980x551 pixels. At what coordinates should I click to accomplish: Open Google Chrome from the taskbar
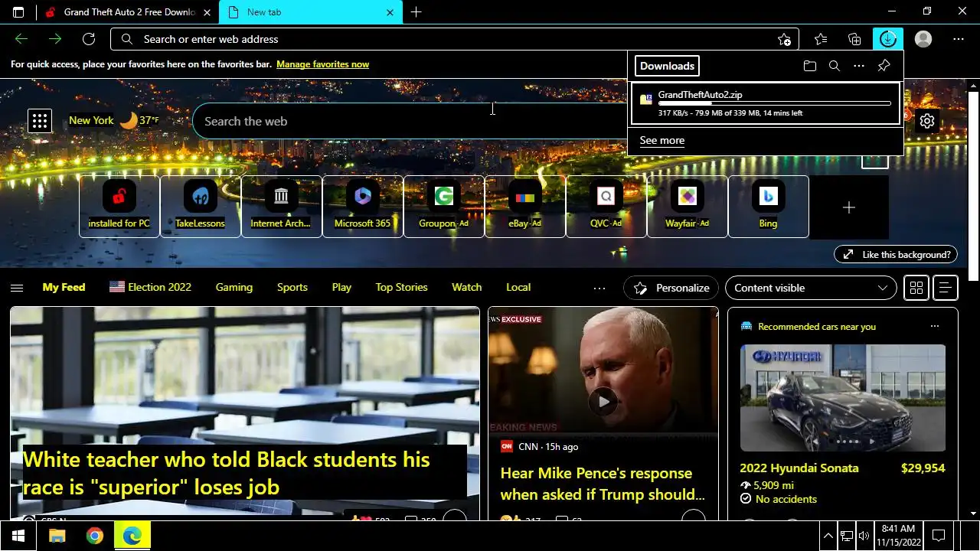point(95,536)
